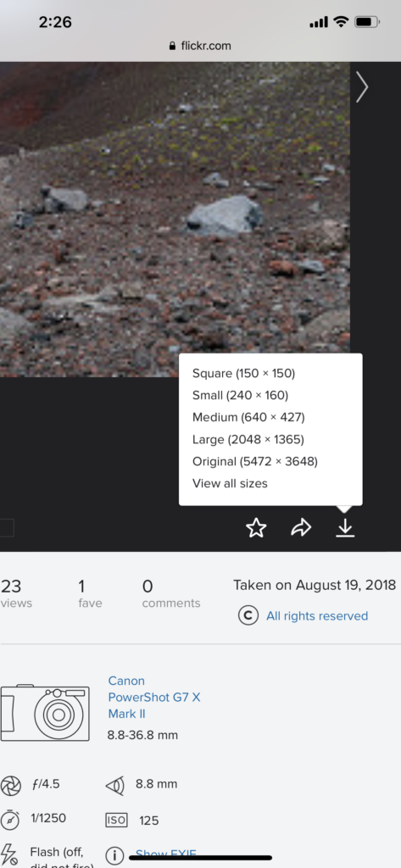This screenshot has width=401, height=868.
Task: Open View all sizes option
Action: (230, 483)
